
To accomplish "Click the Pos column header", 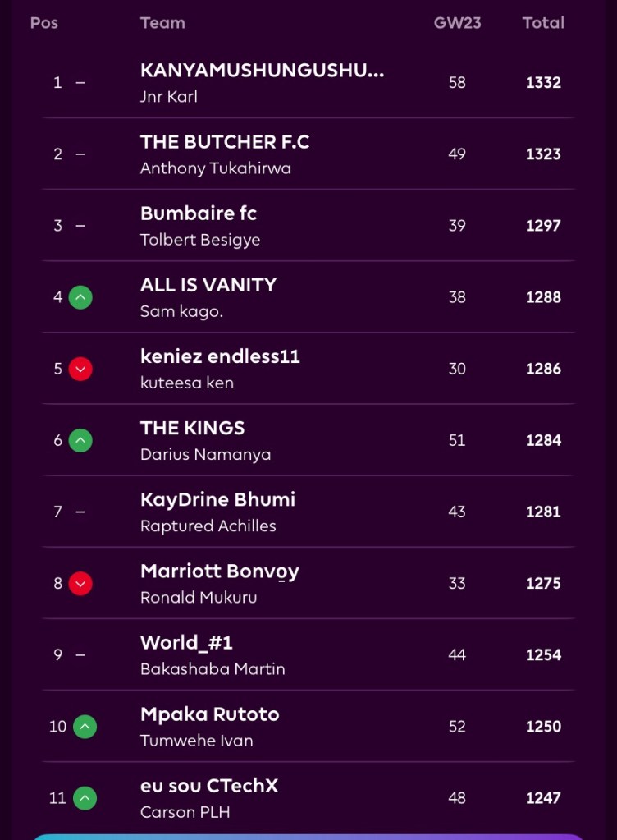I will pos(44,23).
